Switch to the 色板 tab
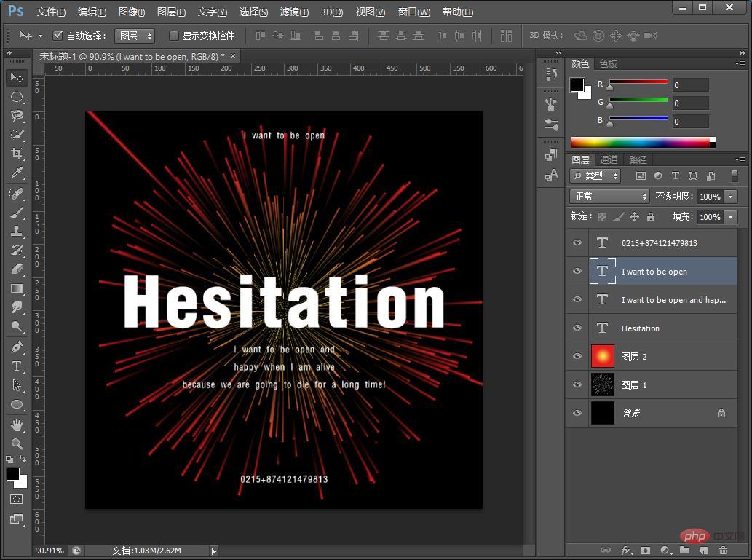 point(608,63)
